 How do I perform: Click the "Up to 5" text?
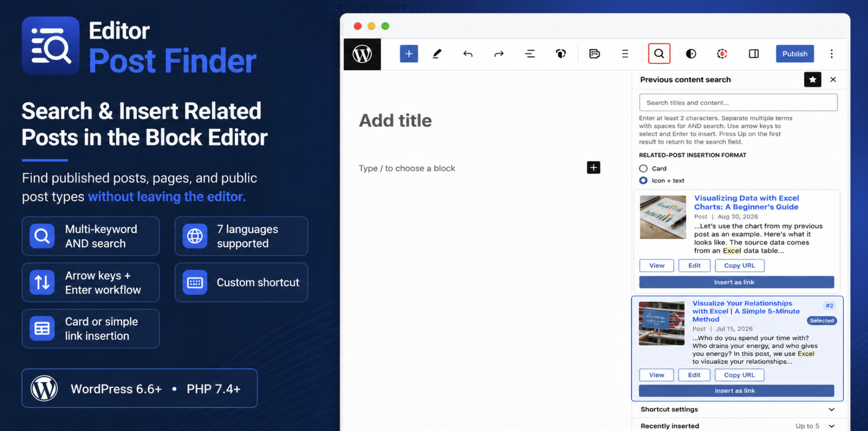point(807,426)
